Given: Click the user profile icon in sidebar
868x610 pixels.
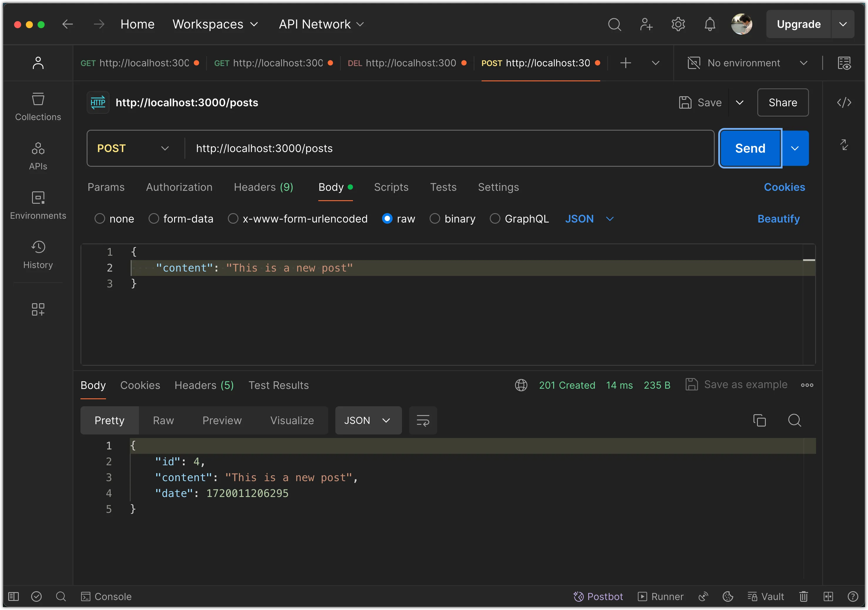Looking at the screenshot, I should (38, 63).
